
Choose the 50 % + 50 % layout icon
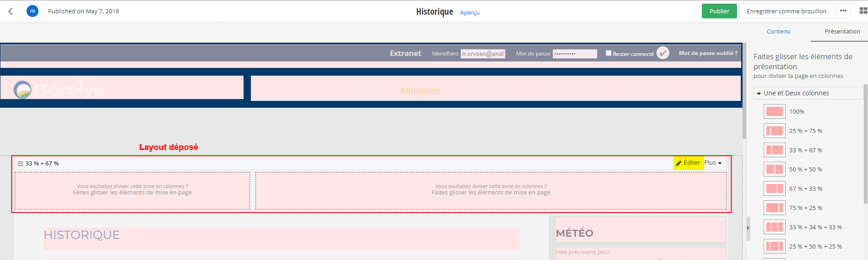point(774,170)
